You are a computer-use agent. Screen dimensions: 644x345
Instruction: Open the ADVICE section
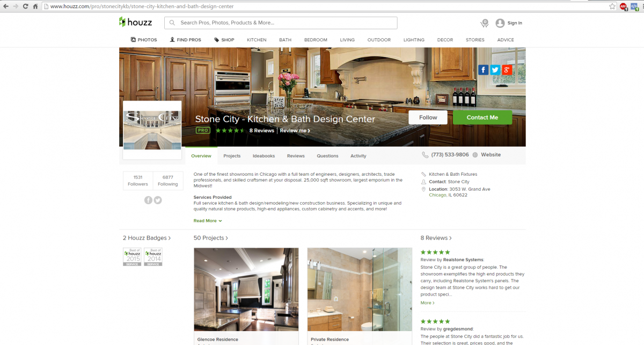pos(506,40)
